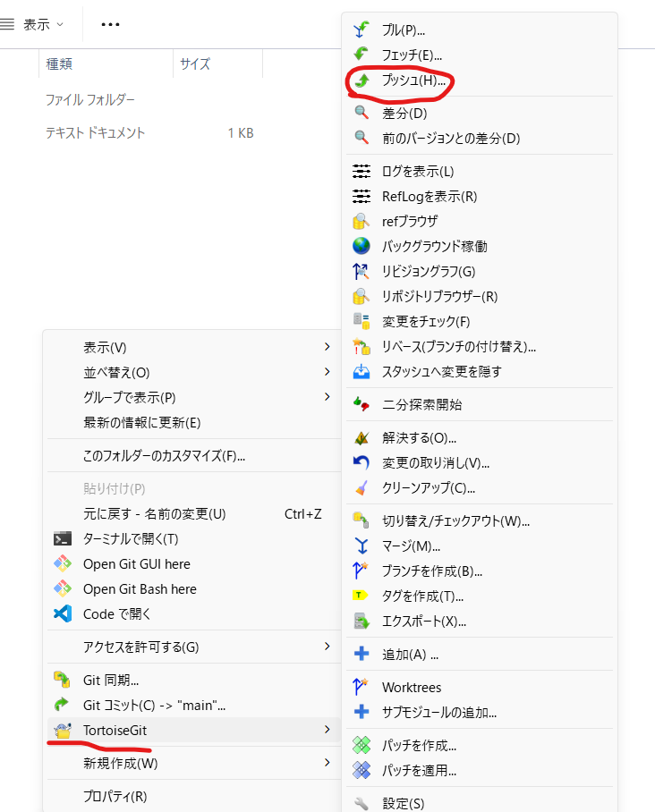This screenshot has width=655, height=812.
Task: Expand the 並べ替え(O) submenu arrow
Action: pyautogui.click(x=327, y=371)
